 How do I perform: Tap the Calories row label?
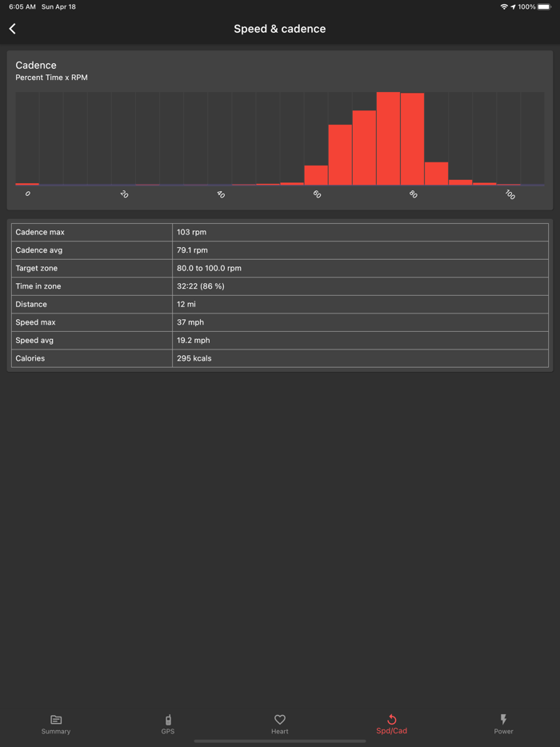click(x=30, y=358)
